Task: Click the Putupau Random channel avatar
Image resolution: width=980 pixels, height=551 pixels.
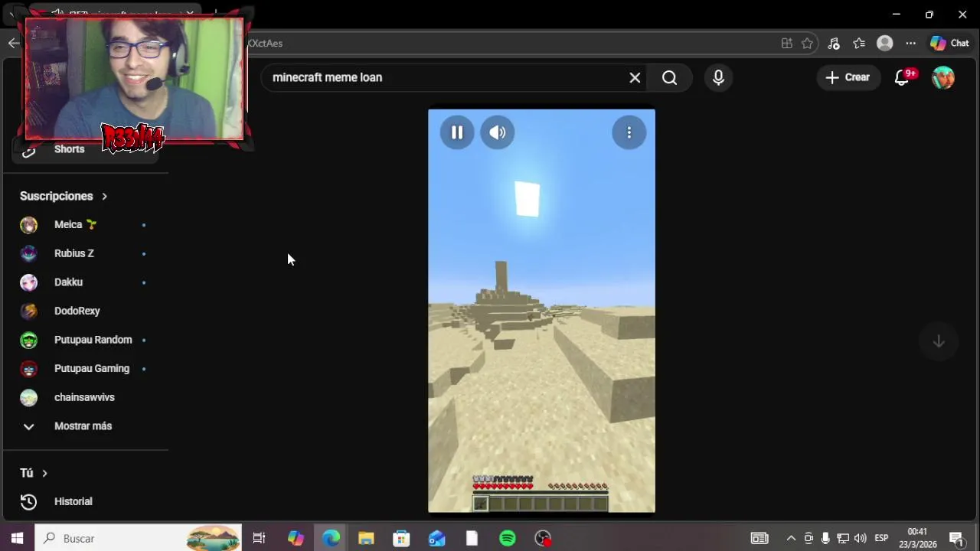Action: [x=28, y=340]
